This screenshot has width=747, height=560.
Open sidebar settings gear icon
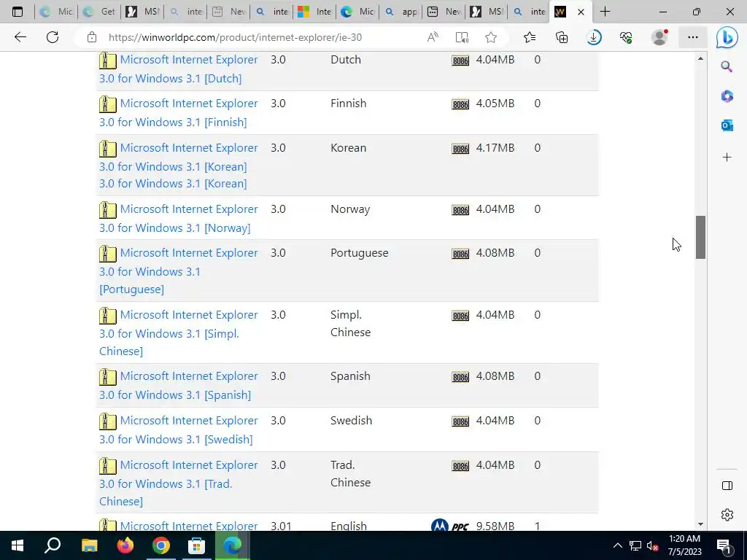pyautogui.click(x=727, y=515)
